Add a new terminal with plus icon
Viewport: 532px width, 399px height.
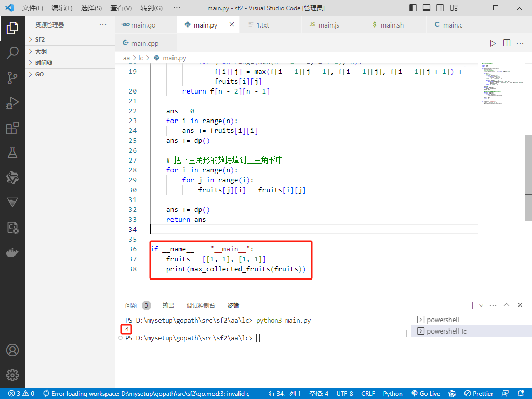pyautogui.click(x=472, y=305)
